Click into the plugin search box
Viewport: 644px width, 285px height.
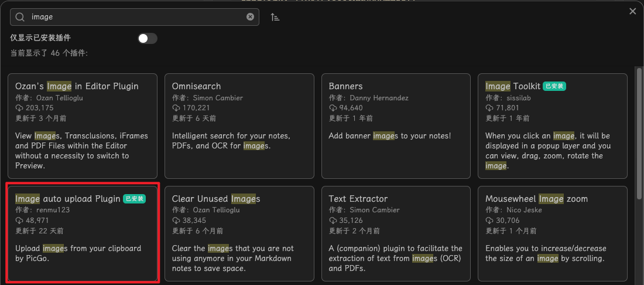135,17
